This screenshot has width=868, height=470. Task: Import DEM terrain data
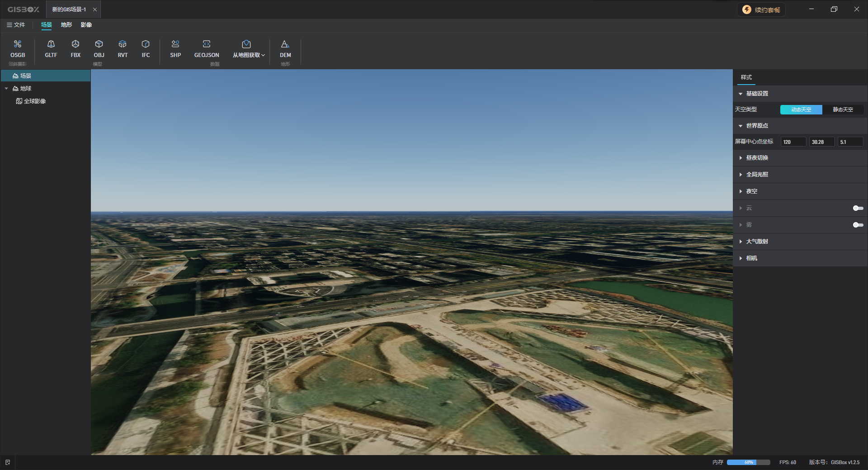285,49
